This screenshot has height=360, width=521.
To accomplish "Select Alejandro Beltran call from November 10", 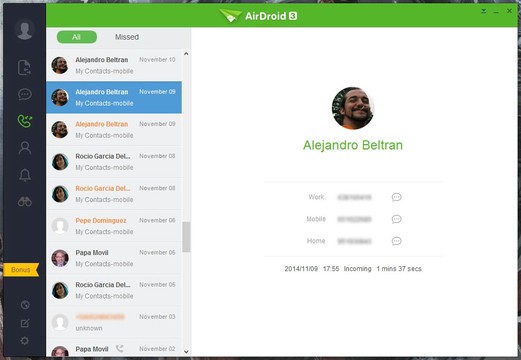I will click(114, 65).
